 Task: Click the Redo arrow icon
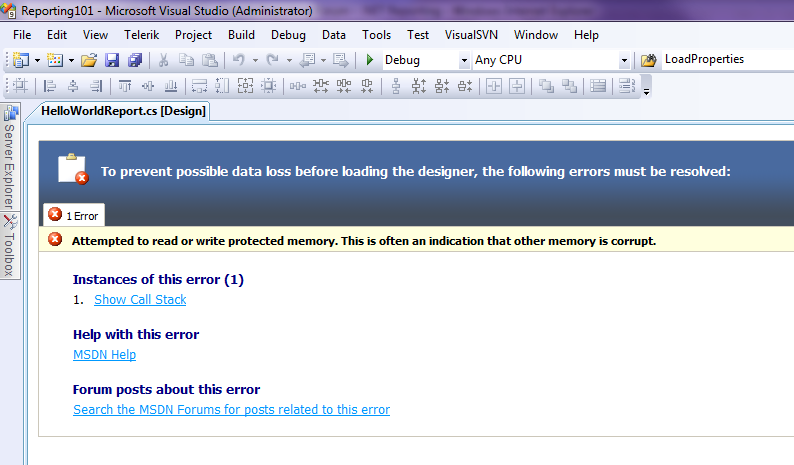(272, 60)
